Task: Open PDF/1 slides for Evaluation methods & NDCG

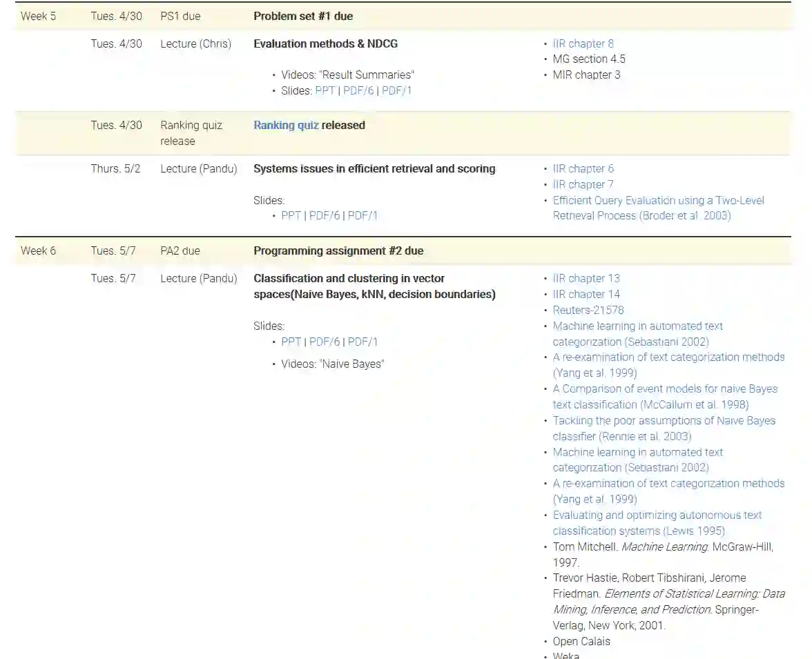Action: coord(397,90)
